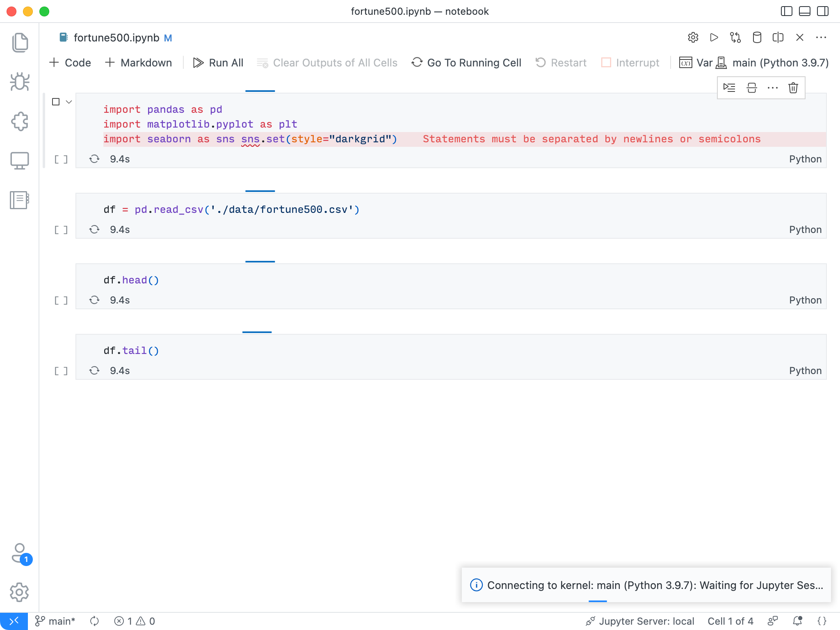Image resolution: width=840 pixels, height=630 pixels.
Task: Select the first cell using its checkbox
Action: tap(56, 101)
